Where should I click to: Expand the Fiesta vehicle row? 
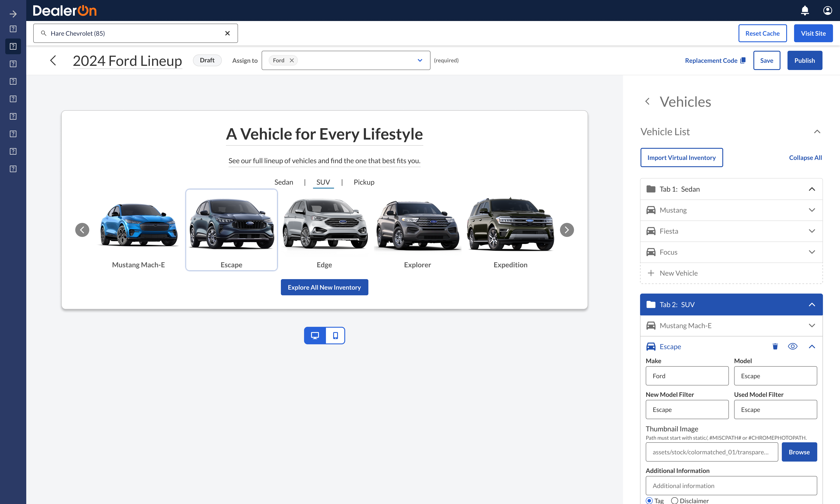pos(812,231)
